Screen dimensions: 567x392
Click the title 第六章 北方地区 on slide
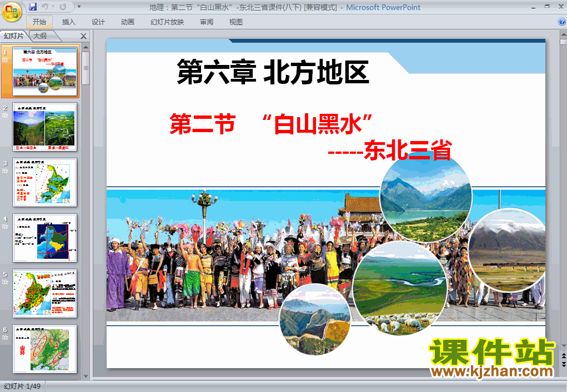click(x=273, y=72)
